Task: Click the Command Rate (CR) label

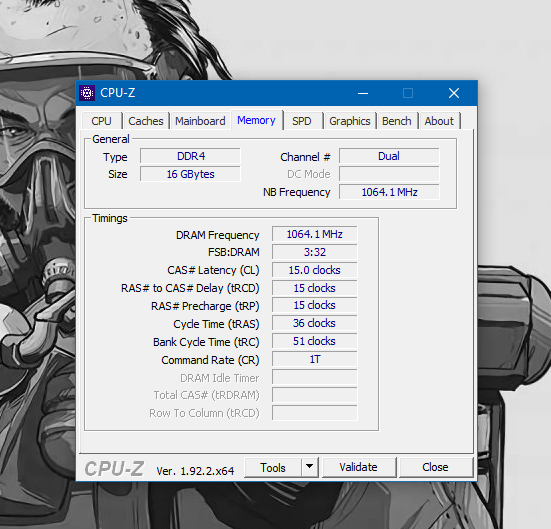Action: point(210,360)
